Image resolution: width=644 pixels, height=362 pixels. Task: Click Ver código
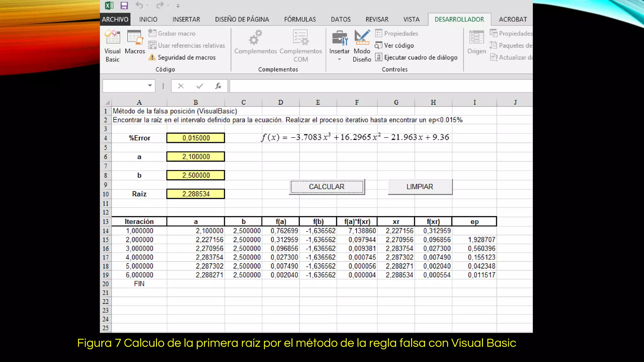394,45
